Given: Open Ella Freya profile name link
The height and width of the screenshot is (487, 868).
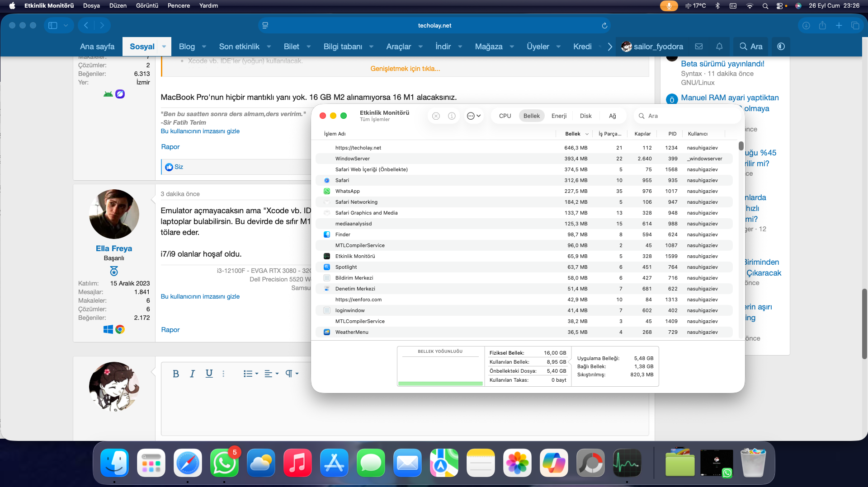Looking at the screenshot, I should (x=114, y=248).
